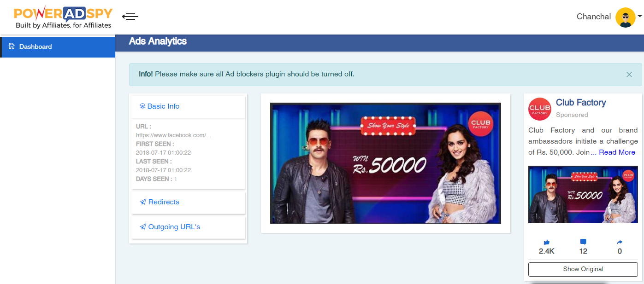Click the Basic Info layers icon
644x284 pixels.
click(x=142, y=106)
